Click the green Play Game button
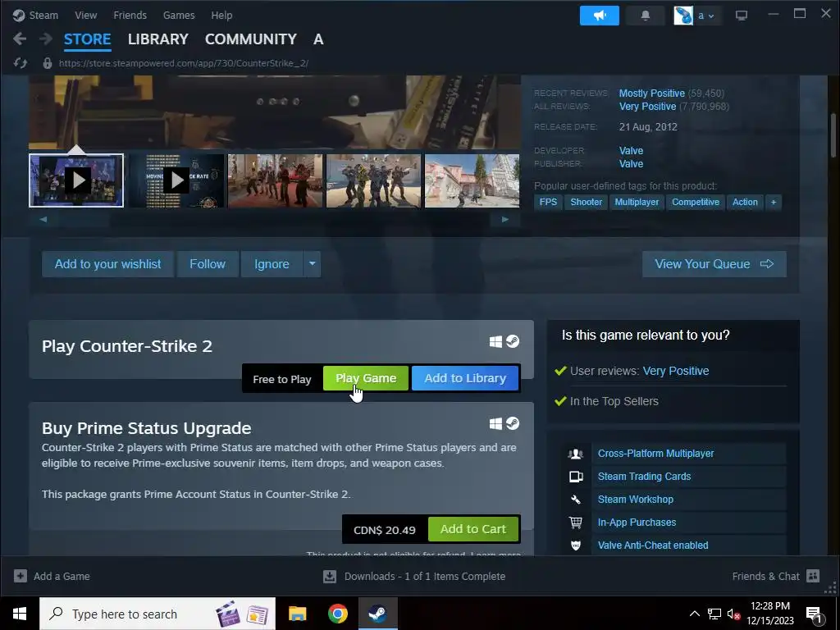Image resolution: width=840 pixels, height=630 pixels. (x=366, y=378)
